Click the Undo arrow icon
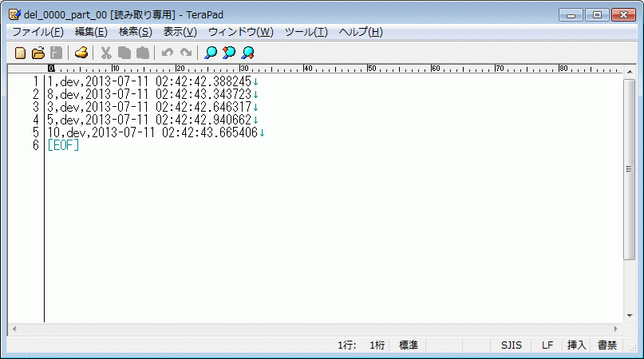 (x=167, y=53)
